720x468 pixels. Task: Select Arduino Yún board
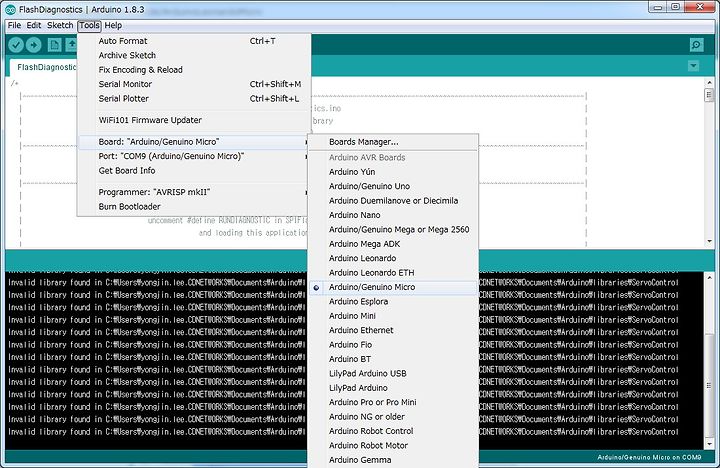click(x=393, y=172)
